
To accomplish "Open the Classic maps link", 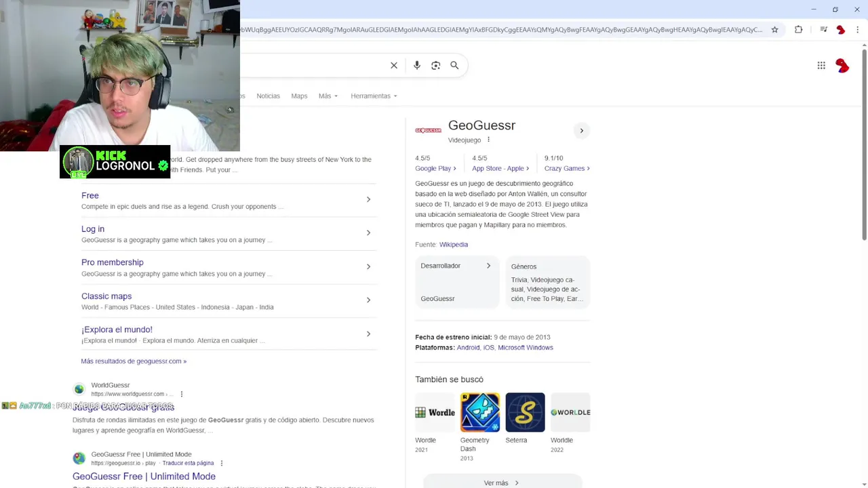I will point(106,296).
